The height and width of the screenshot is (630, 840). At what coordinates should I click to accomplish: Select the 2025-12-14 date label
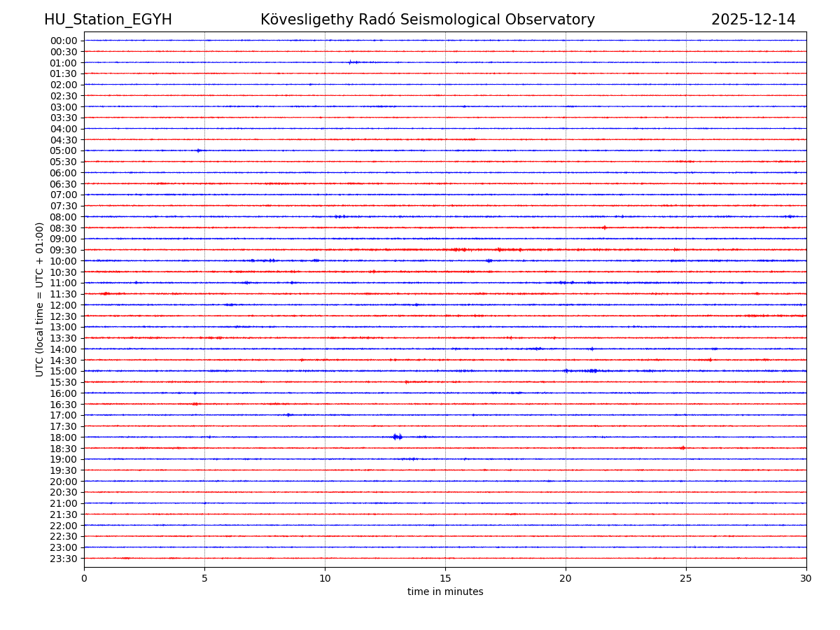(x=753, y=20)
